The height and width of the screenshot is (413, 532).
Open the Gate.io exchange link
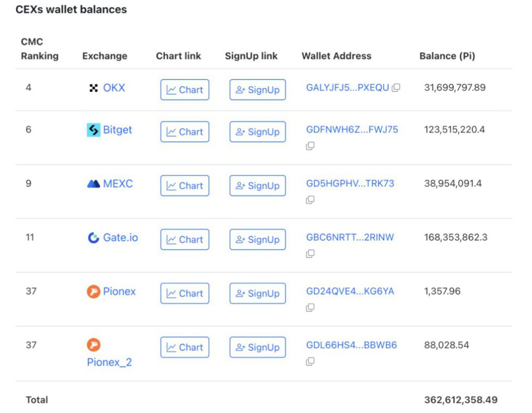tap(121, 237)
